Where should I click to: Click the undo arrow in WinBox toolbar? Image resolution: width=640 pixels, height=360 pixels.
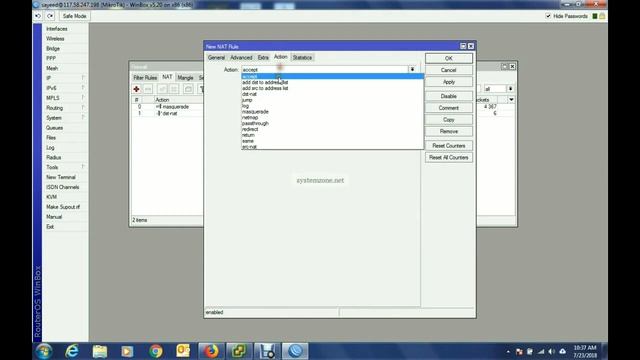tap(38, 16)
